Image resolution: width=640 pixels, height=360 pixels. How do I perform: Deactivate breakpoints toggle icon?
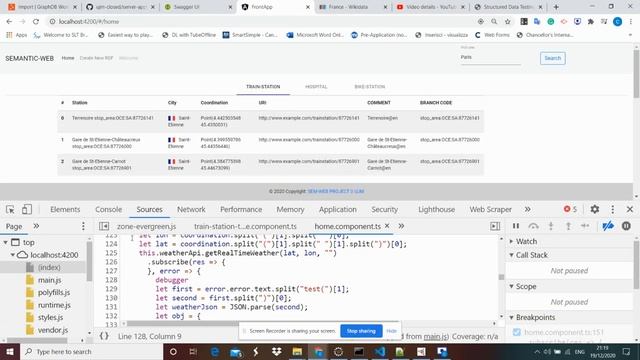(x=608, y=226)
